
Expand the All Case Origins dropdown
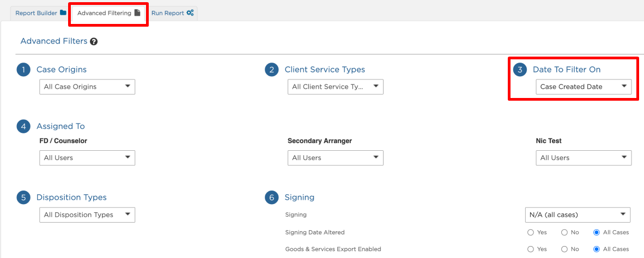[87, 87]
